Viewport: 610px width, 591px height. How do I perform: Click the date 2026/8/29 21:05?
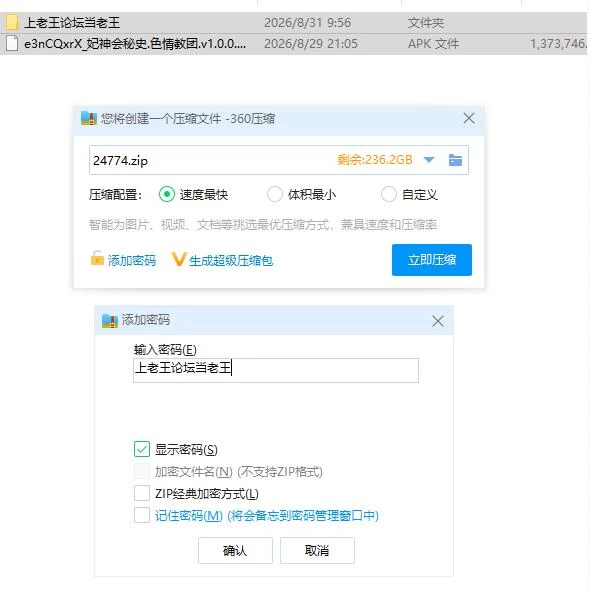[311, 44]
